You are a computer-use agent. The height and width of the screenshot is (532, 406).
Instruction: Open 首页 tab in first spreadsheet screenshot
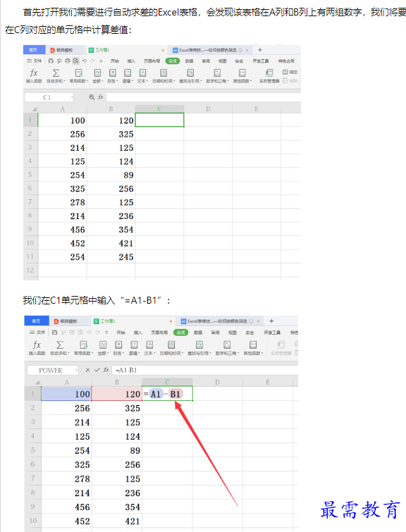[34, 50]
